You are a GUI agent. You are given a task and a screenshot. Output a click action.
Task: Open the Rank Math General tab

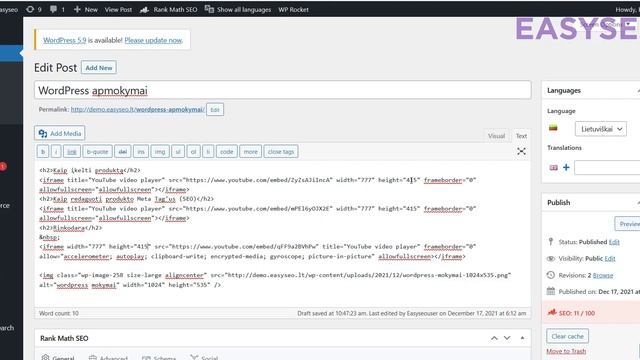click(x=58, y=358)
